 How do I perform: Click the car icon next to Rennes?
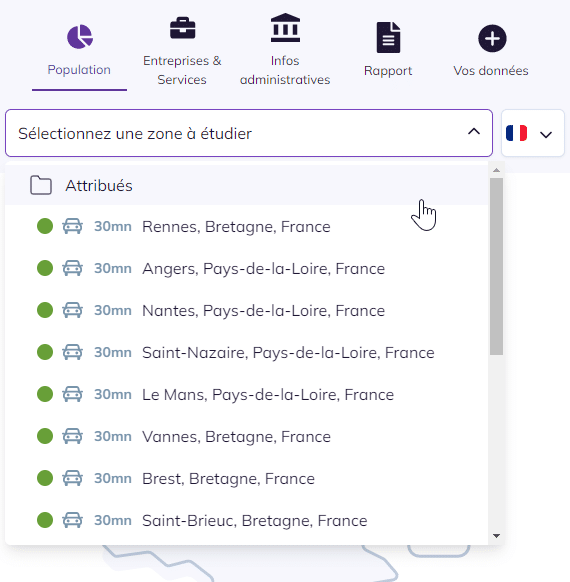[x=72, y=226]
